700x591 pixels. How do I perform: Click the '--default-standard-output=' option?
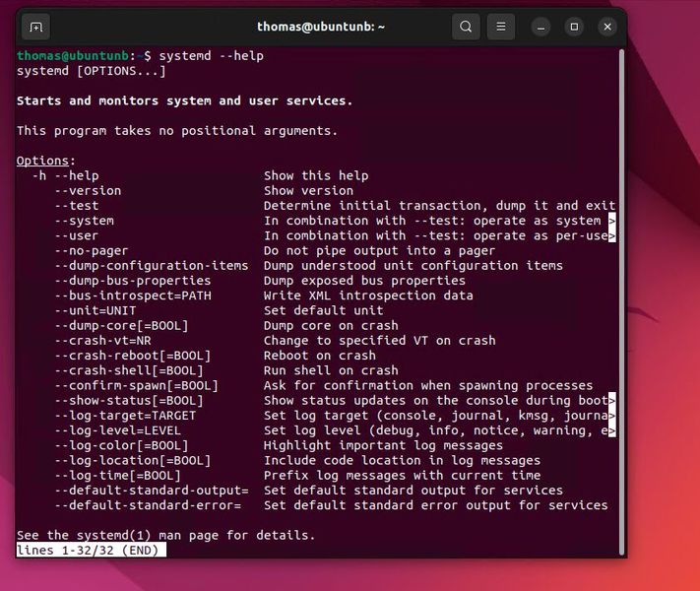tap(152, 491)
